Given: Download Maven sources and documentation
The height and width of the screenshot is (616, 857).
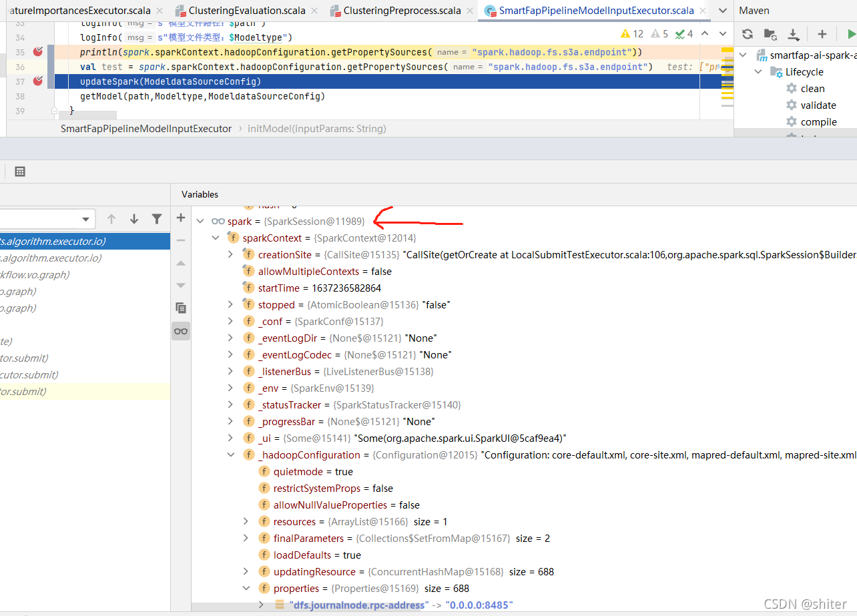Looking at the screenshot, I should pyautogui.click(x=793, y=34).
